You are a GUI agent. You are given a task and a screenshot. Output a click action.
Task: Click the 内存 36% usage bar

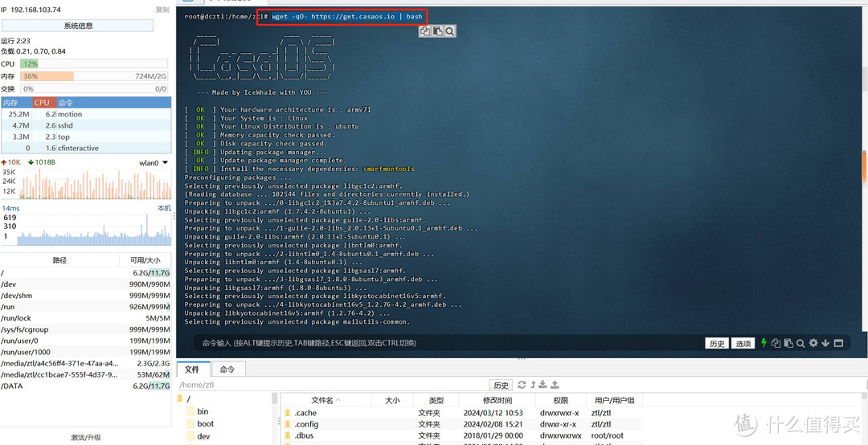(94, 76)
